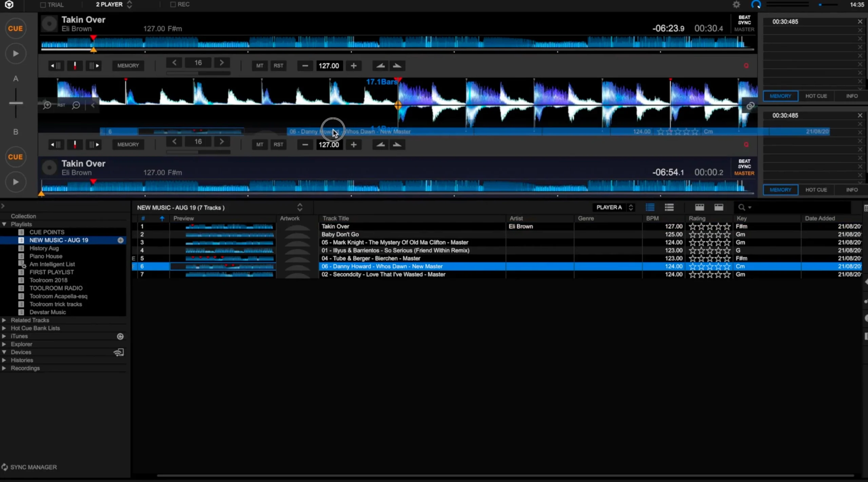Image resolution: width=868 pixels, height=482 pixels.
Task: Select the upper INFO tab
Action: tap(851, 96)
